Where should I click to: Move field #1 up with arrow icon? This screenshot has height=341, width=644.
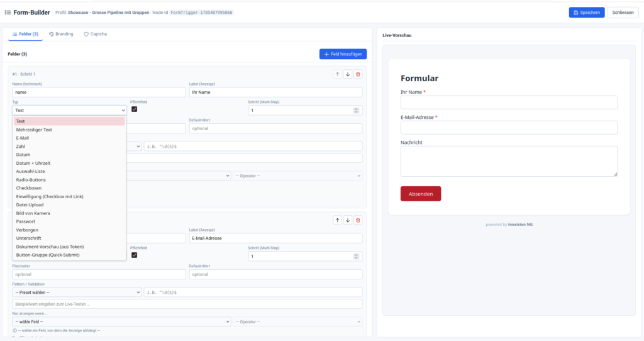point(337,74)
